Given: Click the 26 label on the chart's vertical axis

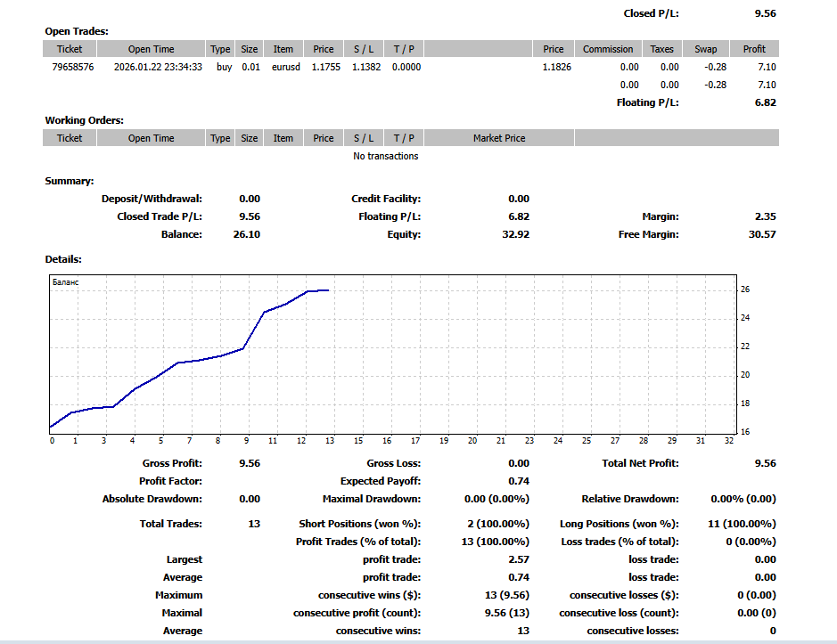Looking at the screenshot, I should pyautogui.click(x=745, y=289).
